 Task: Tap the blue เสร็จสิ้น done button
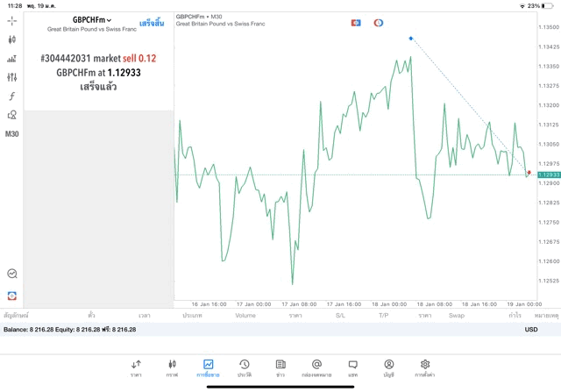pos(152,24)
